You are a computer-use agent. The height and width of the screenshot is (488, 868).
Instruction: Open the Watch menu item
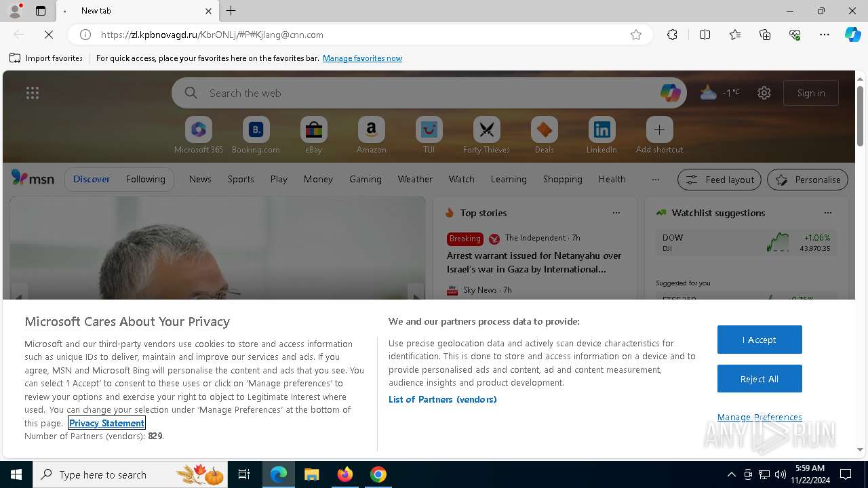(x=462, y=179)
